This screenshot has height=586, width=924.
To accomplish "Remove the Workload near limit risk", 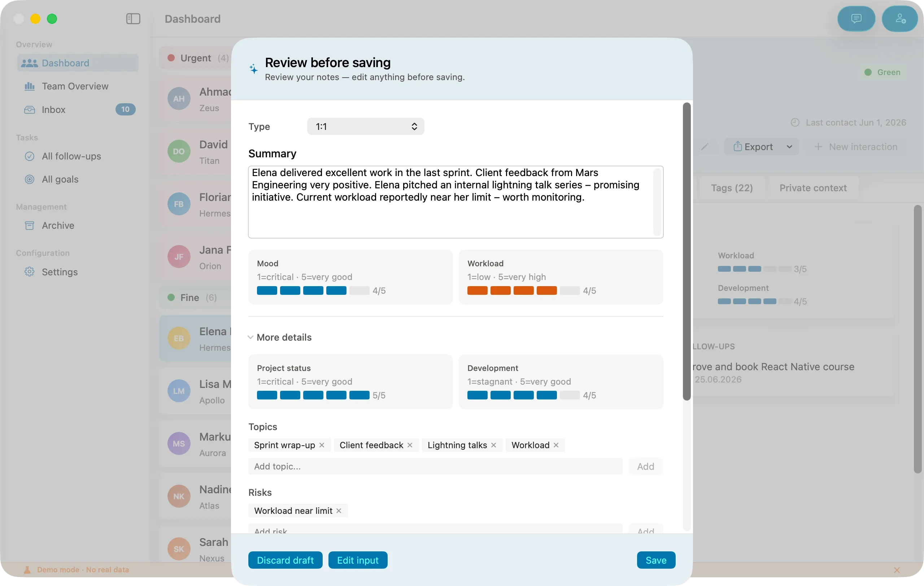I will pyautogui.click(x=339, y=511).
